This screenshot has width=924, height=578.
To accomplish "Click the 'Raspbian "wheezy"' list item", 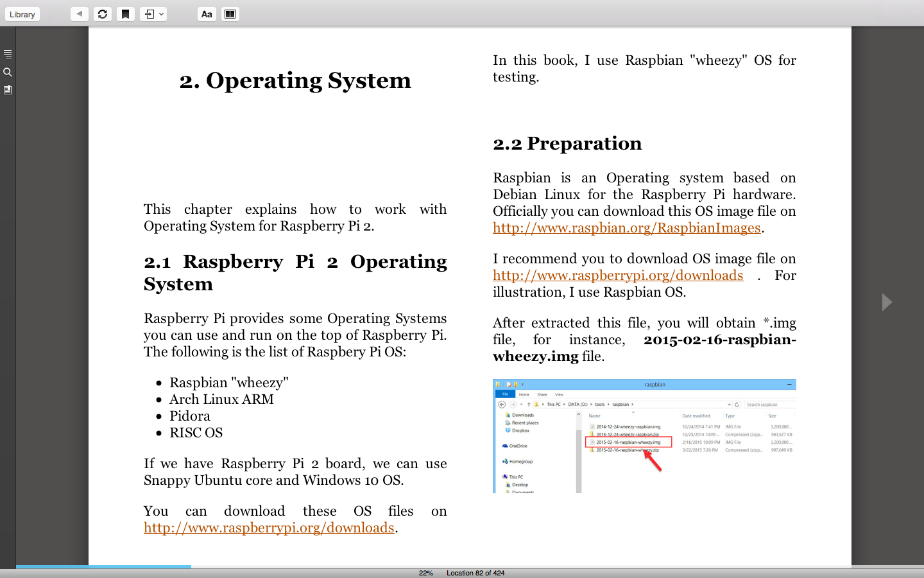I will click(x=229, y=382).
